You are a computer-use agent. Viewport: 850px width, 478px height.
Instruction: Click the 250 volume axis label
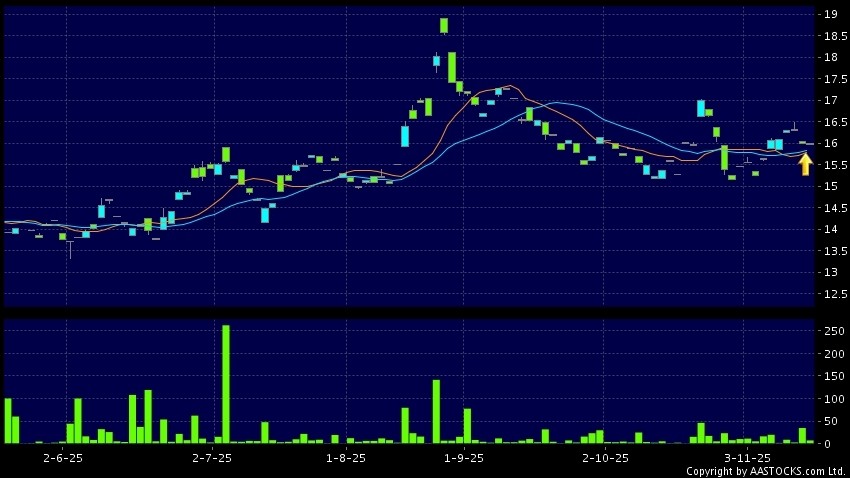coord(830,331)
